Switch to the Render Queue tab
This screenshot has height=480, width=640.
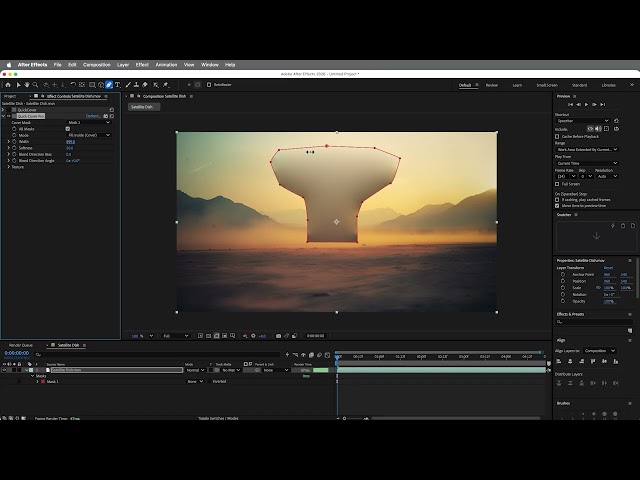21,345
